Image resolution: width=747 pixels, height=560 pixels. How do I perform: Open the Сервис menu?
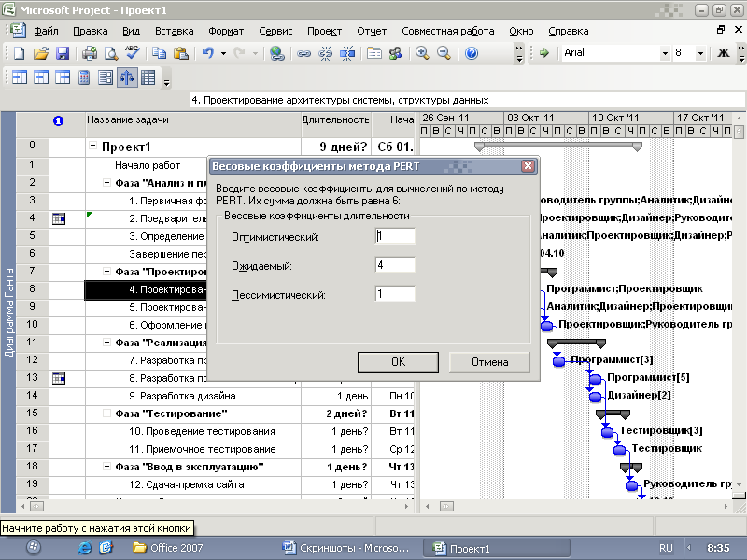[275, 31]
